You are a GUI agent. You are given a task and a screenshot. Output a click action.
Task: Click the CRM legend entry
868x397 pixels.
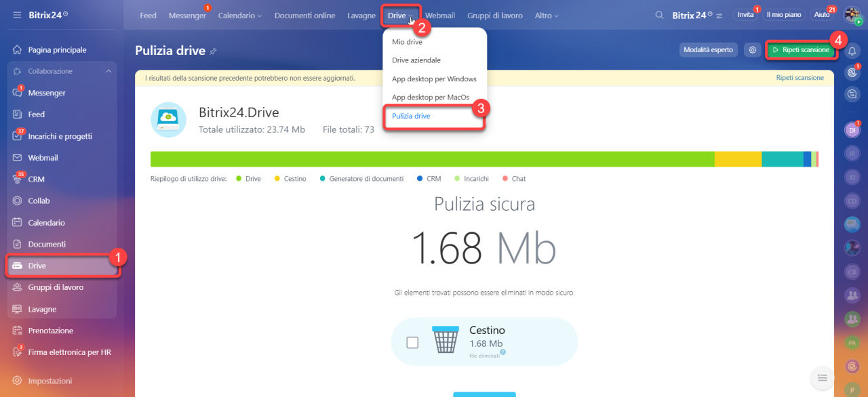(429, 179)
